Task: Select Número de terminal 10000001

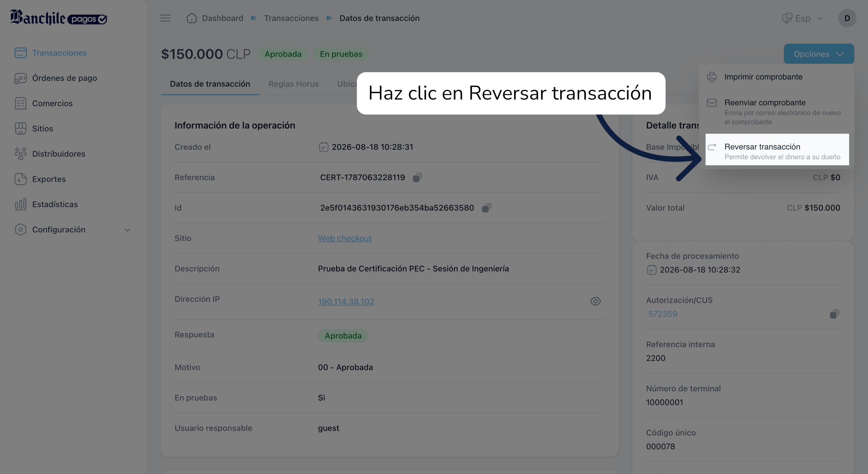Action: coord(664,402)
